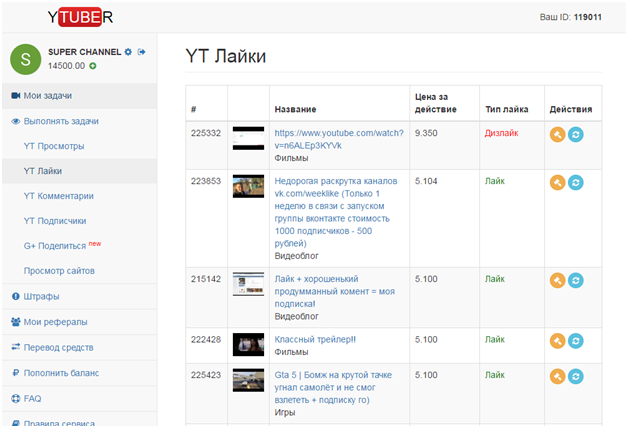Click orange action icon for task 215142
628x428 pixels.
pyautogui.click(x=557, y=280)
